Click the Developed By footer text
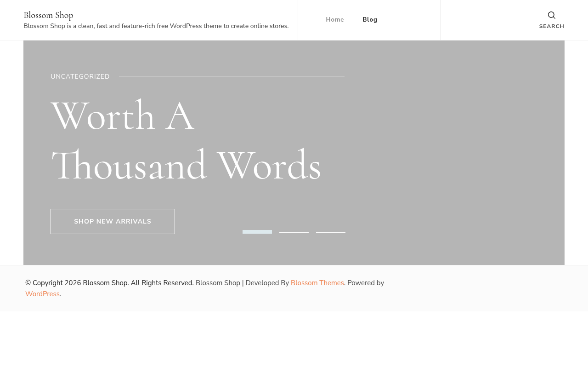Screen dimensions: 588x368 point(267,283)
